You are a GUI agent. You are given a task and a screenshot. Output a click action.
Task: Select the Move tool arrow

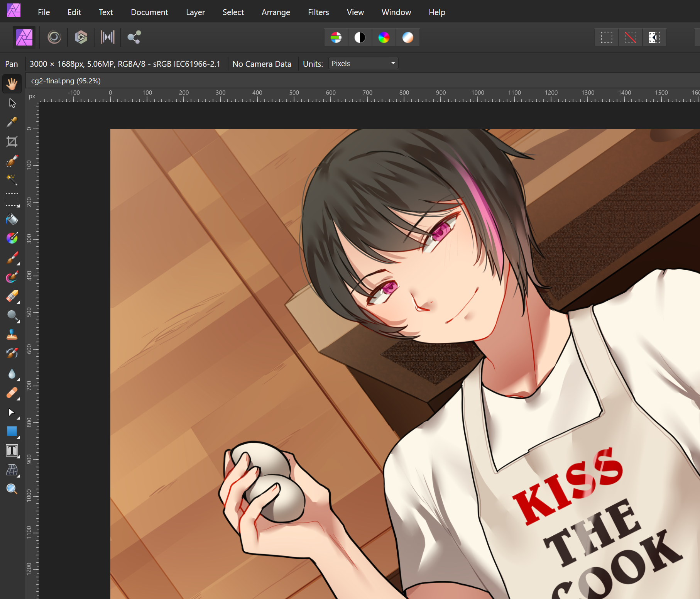pos(12,103)
